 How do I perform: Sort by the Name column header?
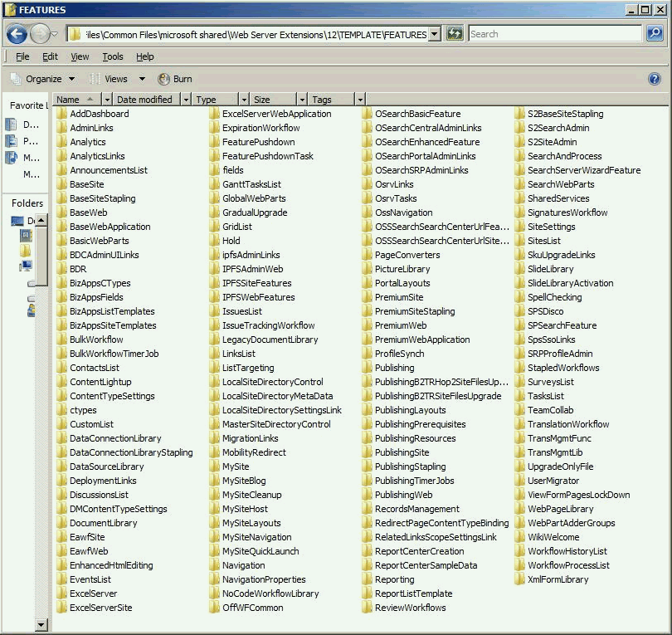(x=78, y=100)
